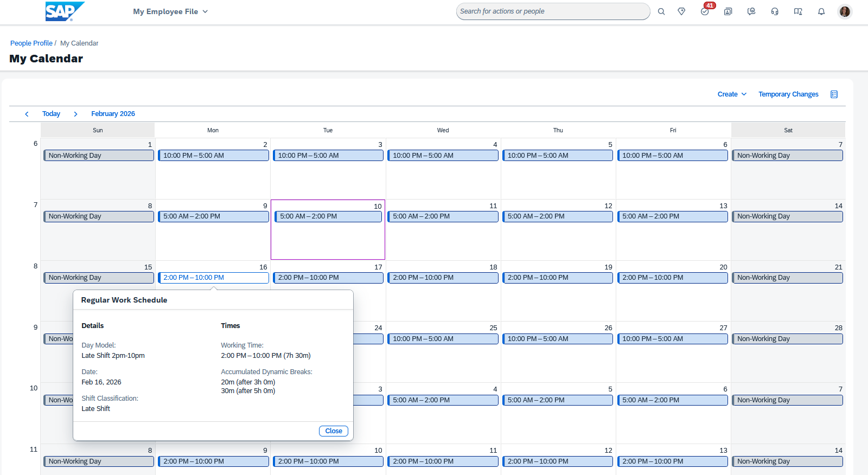Open the notifications bell

click(821, 11)
